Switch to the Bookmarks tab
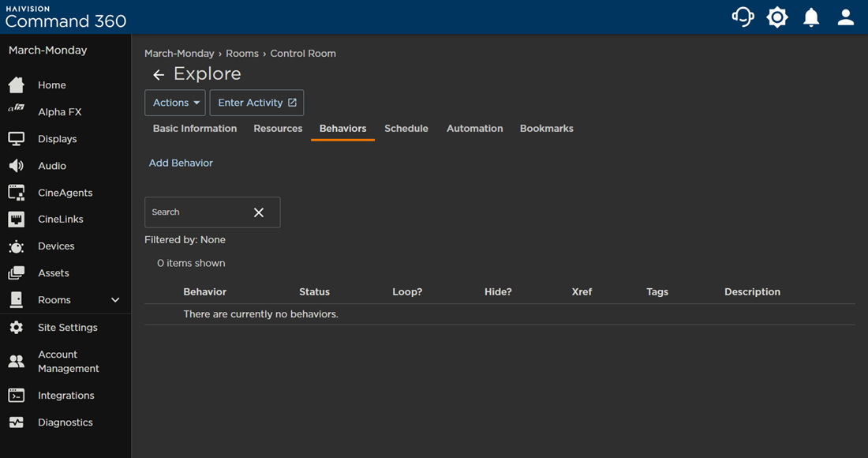 tap(546, 129)
